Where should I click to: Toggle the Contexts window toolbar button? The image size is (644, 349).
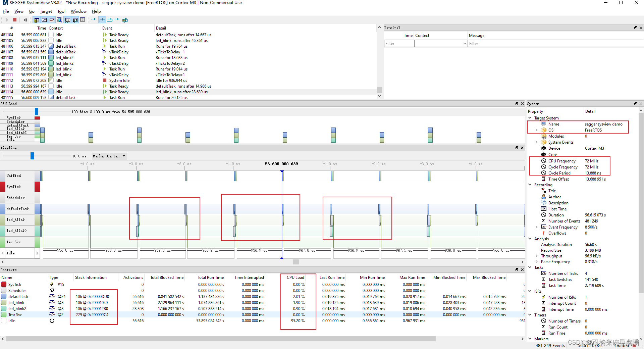point(83,20)
